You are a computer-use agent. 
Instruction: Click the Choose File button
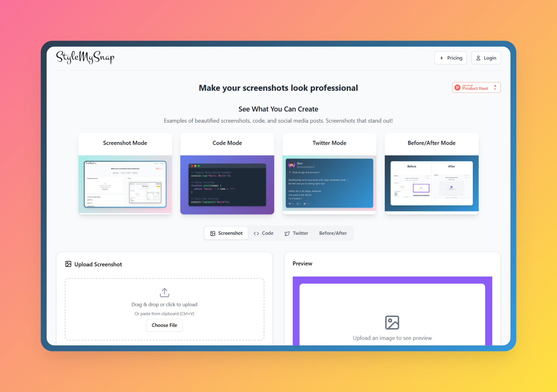point(164,325)
